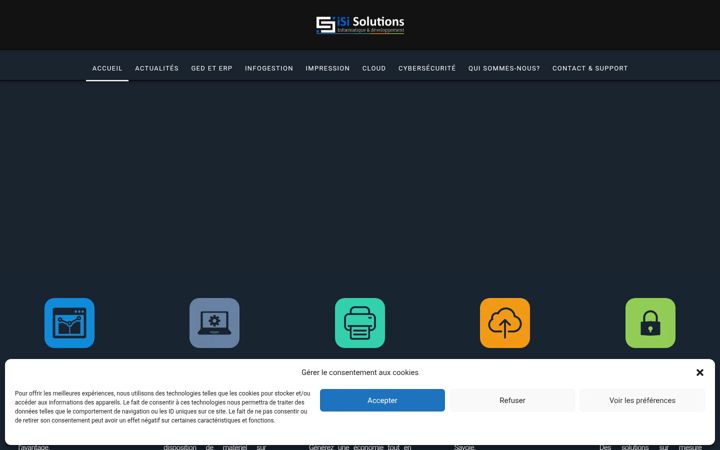Click the 'Gérer le consentement aux cookies' heading

(x=360, y=372)
